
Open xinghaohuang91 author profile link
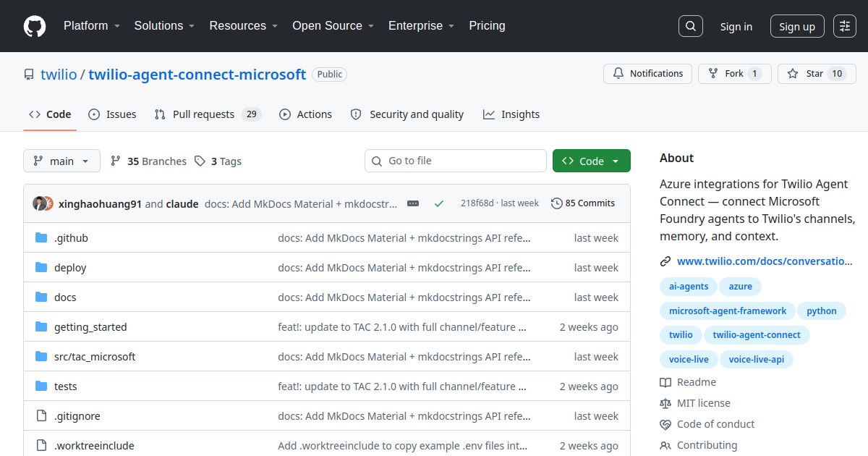click(100, 204)
